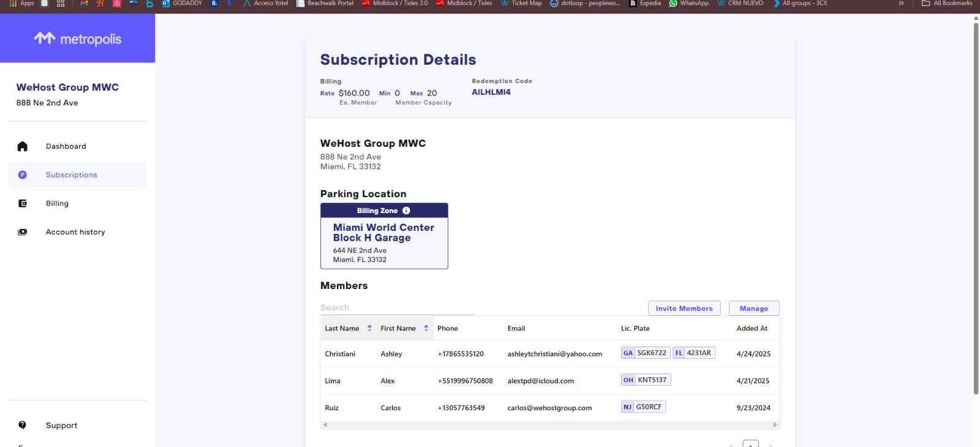980x447 pixels.
Task: Open the All Bookmarks folder
Action: point(947,3)
